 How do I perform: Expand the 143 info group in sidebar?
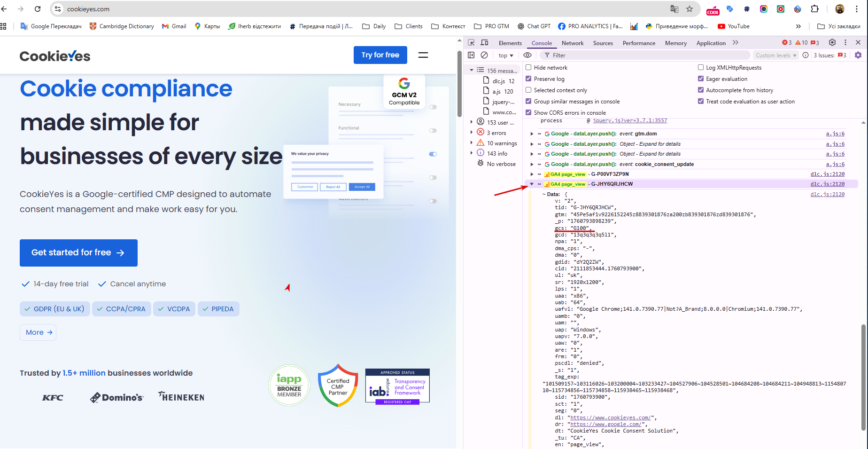coord(472,153)
